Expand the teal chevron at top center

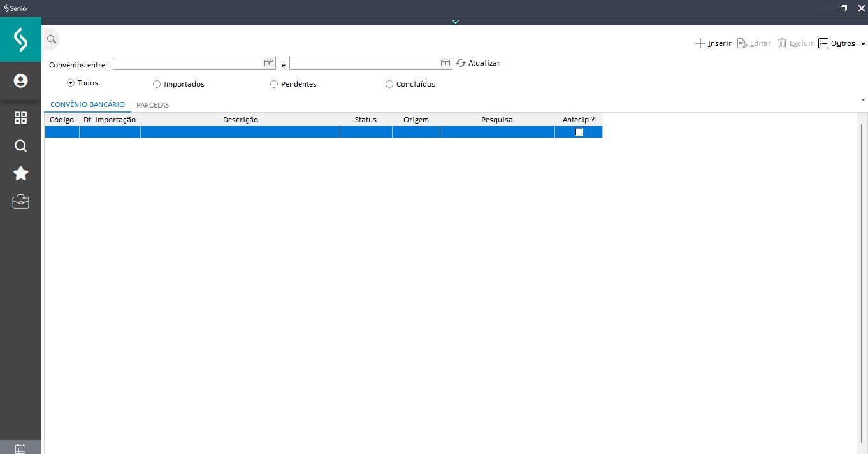click(x=455, y=22)
